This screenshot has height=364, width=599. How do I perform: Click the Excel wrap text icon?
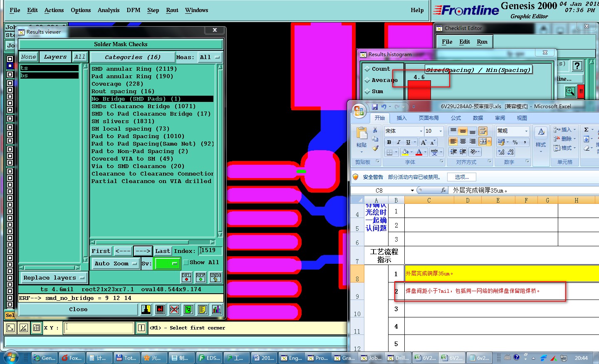point(483,131)
